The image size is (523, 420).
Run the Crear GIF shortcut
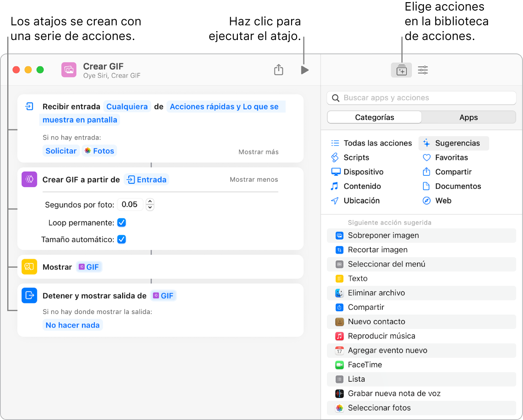[x=305, y=70]
